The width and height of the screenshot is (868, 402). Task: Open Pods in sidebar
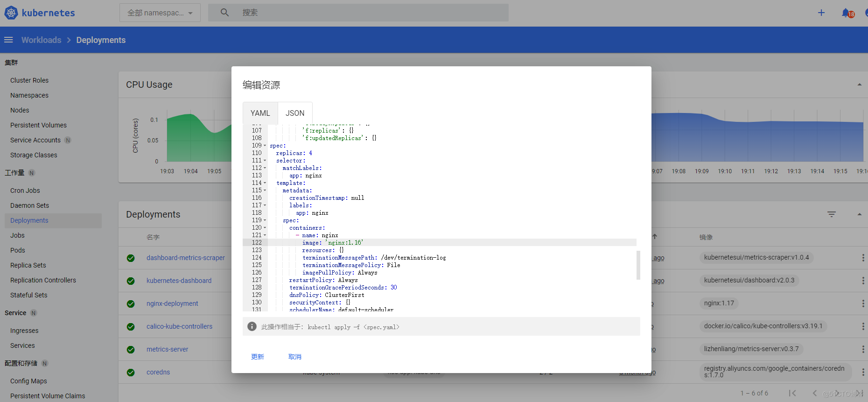click(18, 250)
